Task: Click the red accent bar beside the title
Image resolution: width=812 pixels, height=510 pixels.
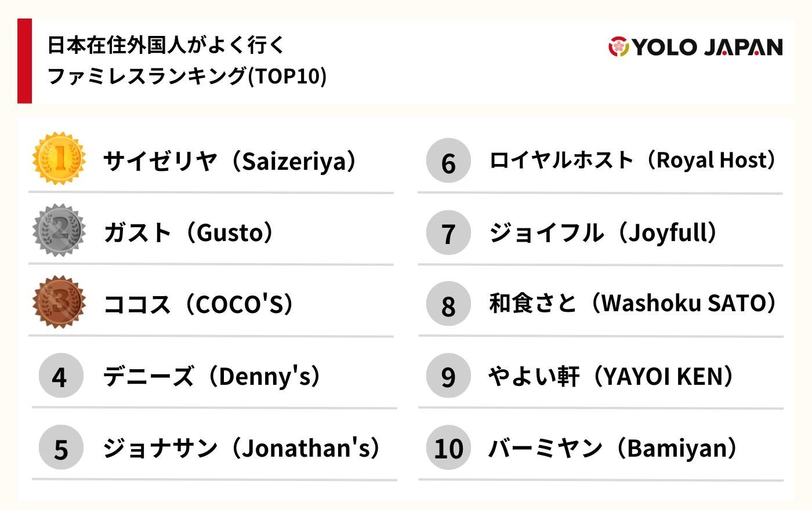Action: point(24,61)
